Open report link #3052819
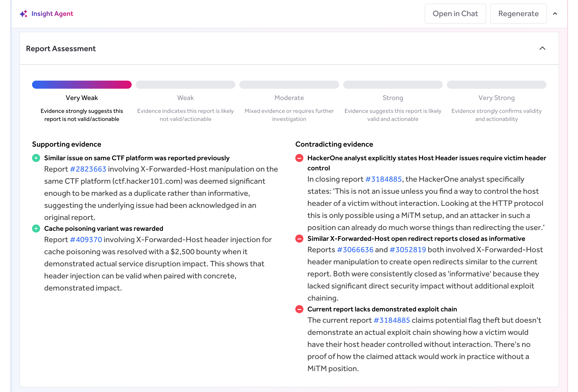The height and width of the screenshot is (392, 578). pos(408,249)
